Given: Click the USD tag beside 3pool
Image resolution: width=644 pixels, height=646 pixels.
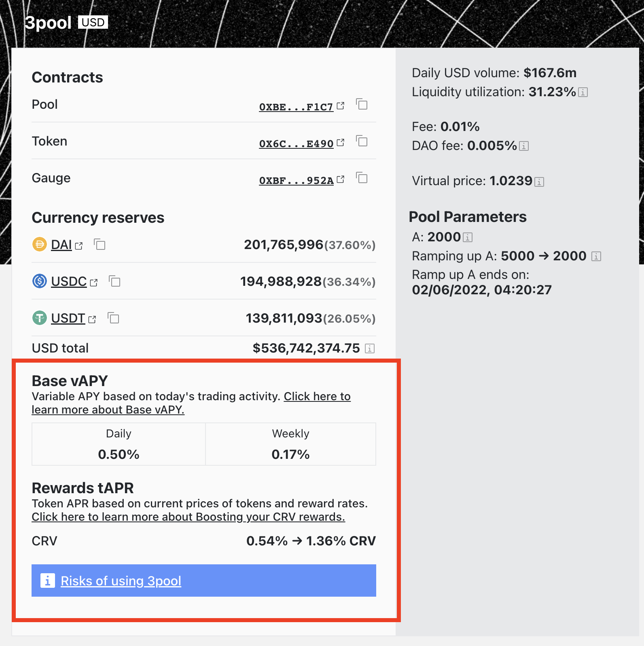Looking at the screenshot, I should tap(93, 22).
